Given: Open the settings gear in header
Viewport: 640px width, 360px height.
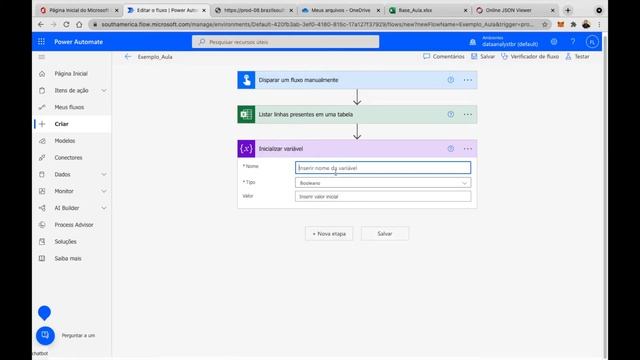Looking at the screenshot, I should [554, 42].
